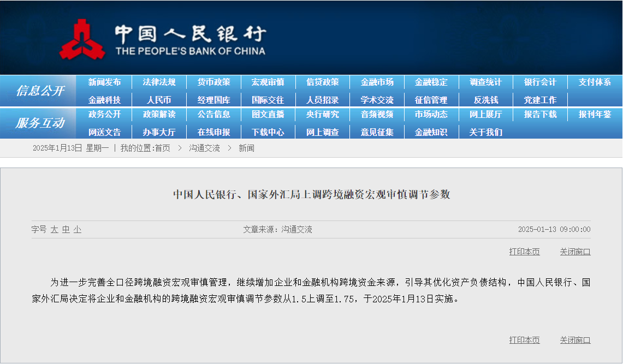The image size is (623, 364).
Task: Set font size to large (大)
Action: tap(54, 230)
